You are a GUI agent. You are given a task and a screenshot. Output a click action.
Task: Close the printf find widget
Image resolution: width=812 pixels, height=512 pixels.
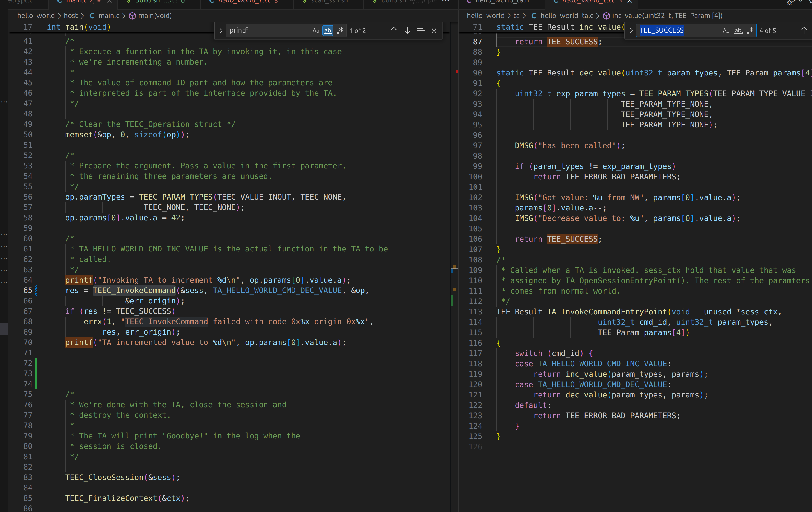(x=434, y=30)
